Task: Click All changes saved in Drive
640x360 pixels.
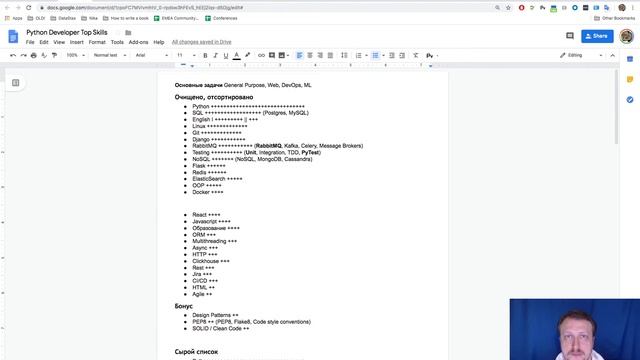Action: tap(202, 42)
